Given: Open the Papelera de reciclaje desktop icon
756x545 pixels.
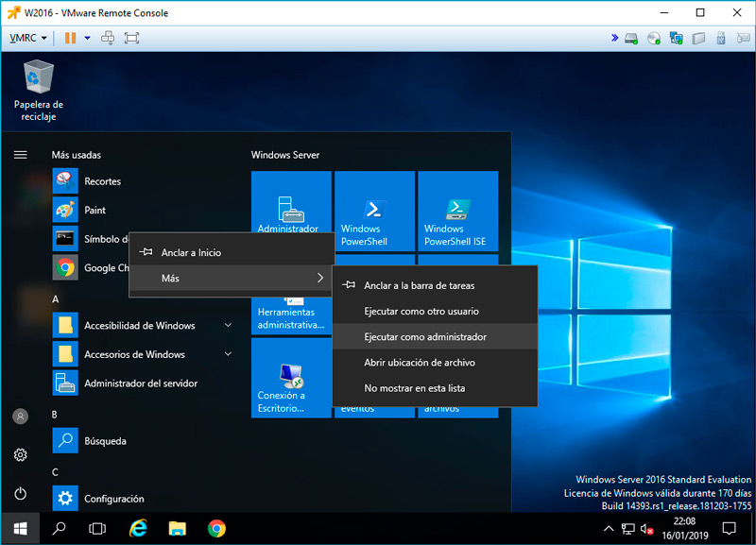Looking at the screenshot, I should (39, 90).
